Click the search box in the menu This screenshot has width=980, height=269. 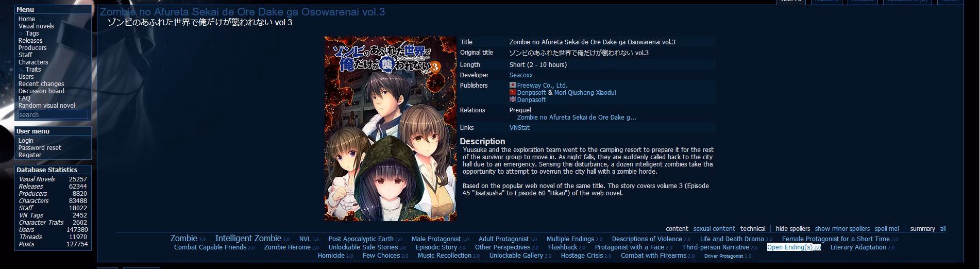click(53, 115)
